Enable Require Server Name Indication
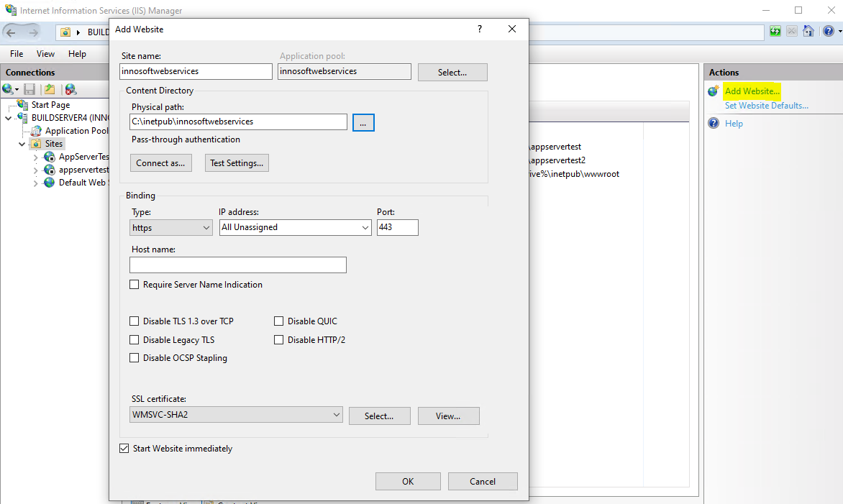843x504 pixels. coord(135,285)
